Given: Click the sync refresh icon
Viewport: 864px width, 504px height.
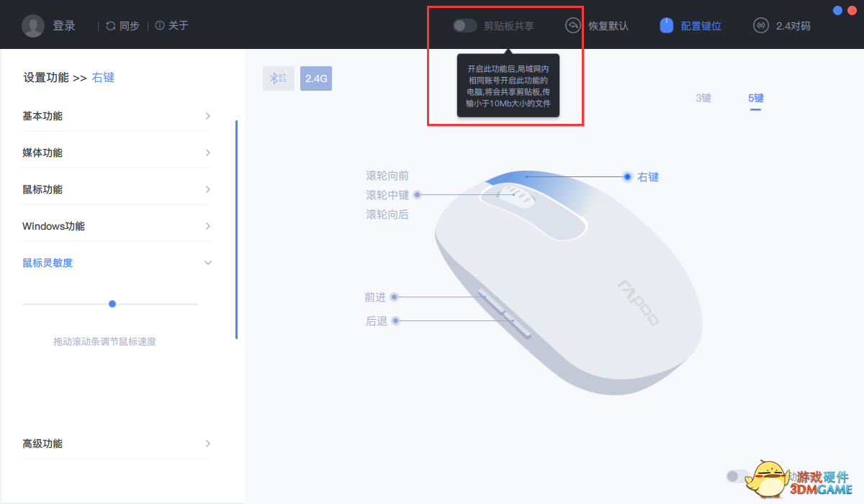Looking at the screenshot, I should pos(110,26).
